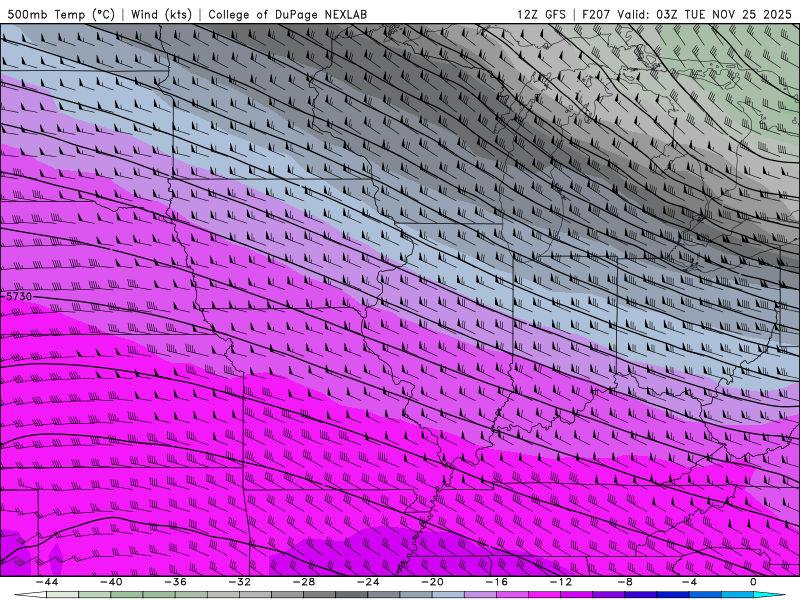Pick the '-4' temperature legend value

[x=689, y=582]
